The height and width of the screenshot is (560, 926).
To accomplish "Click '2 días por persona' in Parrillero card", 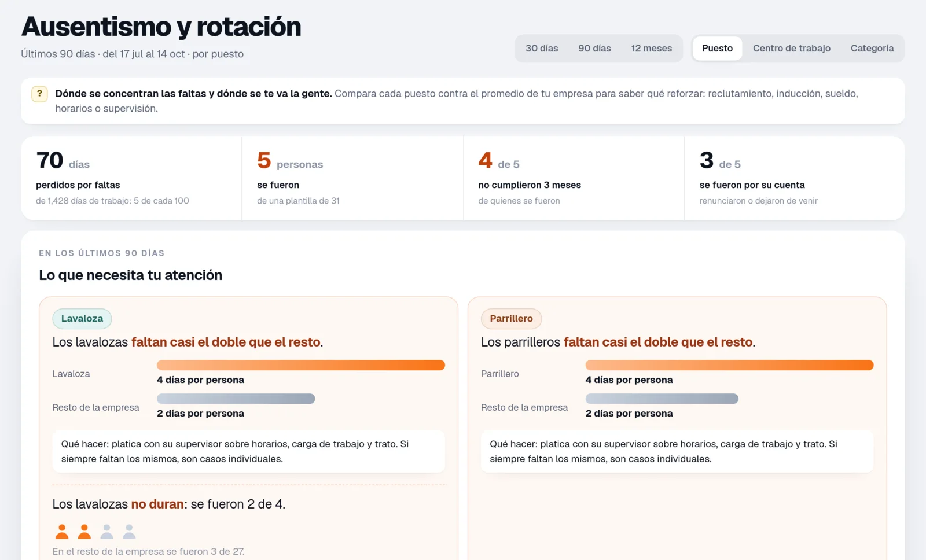I will [629, 414].
